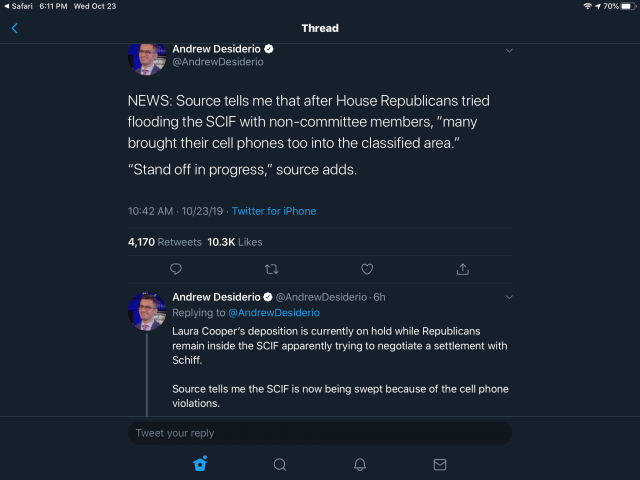View the 10.3K Likes list

235,242
